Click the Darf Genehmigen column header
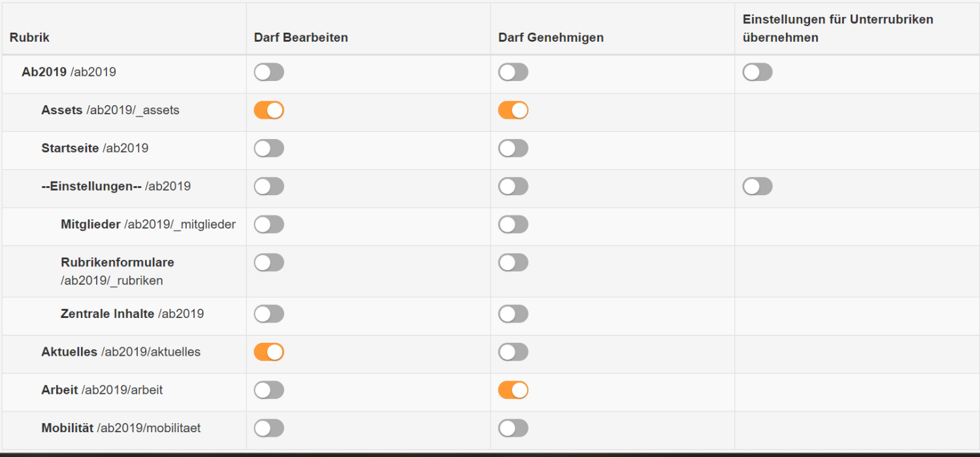Screen dimensions: 980x457 point(550,37)
